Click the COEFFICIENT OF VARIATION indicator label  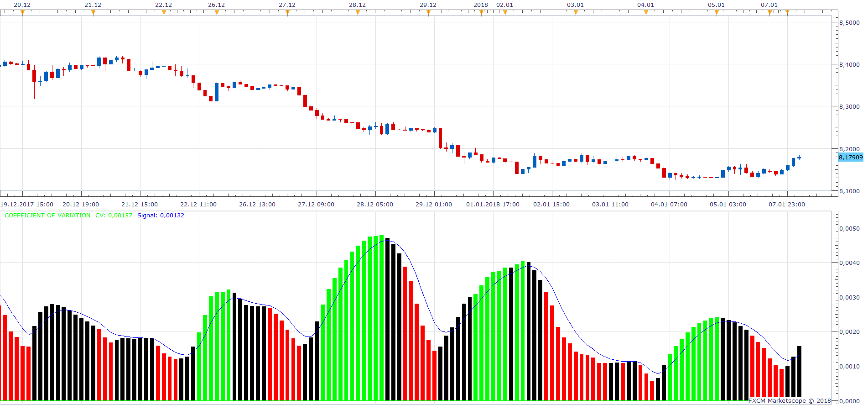tap(47, 216)
